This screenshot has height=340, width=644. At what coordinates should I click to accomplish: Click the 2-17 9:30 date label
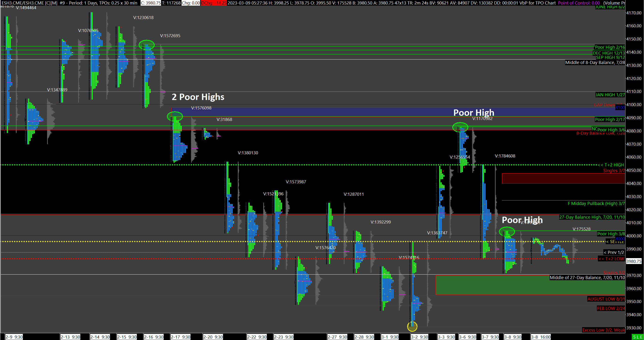181,337
